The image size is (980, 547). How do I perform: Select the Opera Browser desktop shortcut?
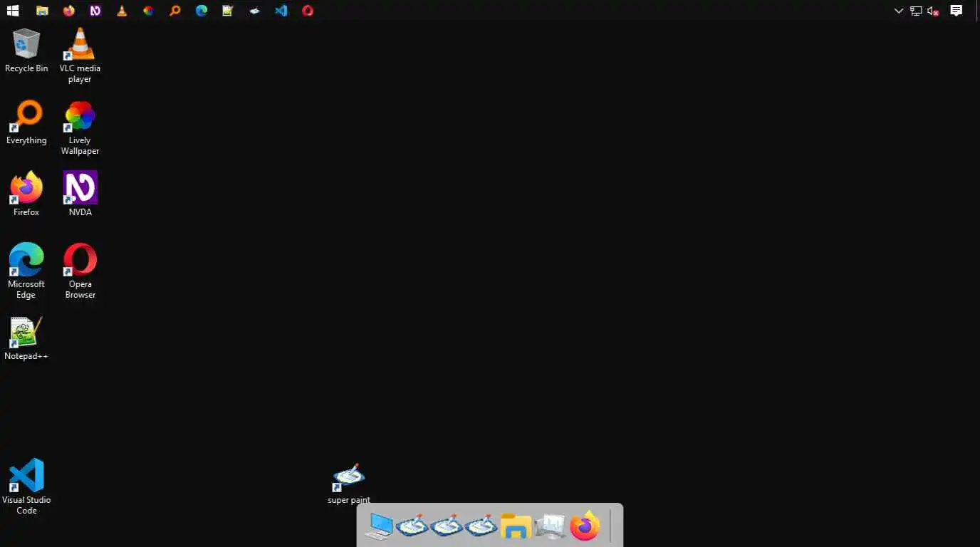80,271
